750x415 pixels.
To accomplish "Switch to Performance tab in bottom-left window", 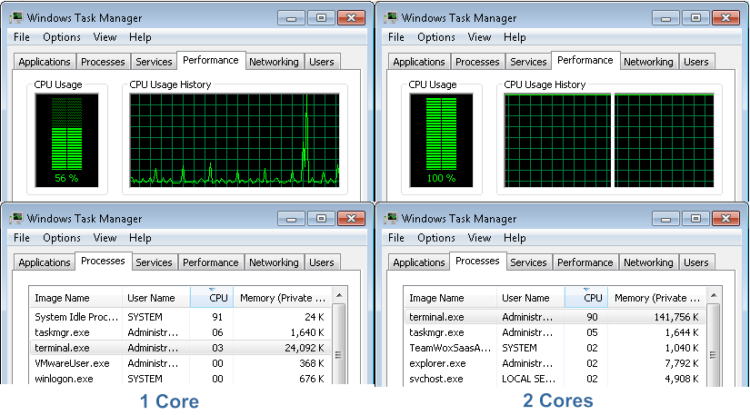I will pos(210,262).
